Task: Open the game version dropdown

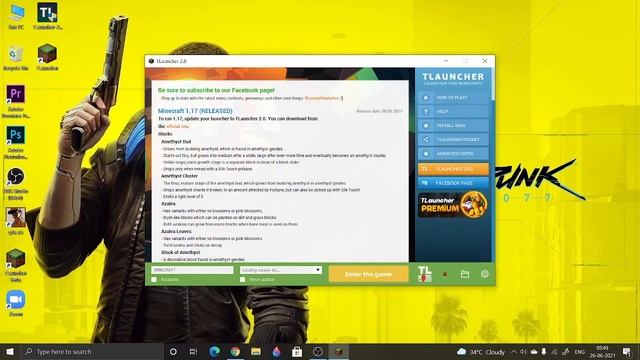Action: click(281, 270)
